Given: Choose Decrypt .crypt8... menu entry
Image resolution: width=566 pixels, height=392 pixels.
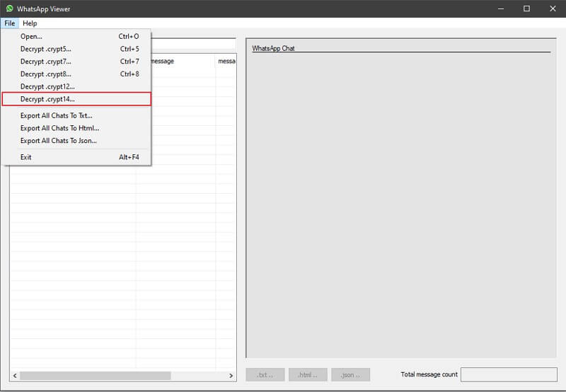Looking at the screenshot, I should (46, 74).
